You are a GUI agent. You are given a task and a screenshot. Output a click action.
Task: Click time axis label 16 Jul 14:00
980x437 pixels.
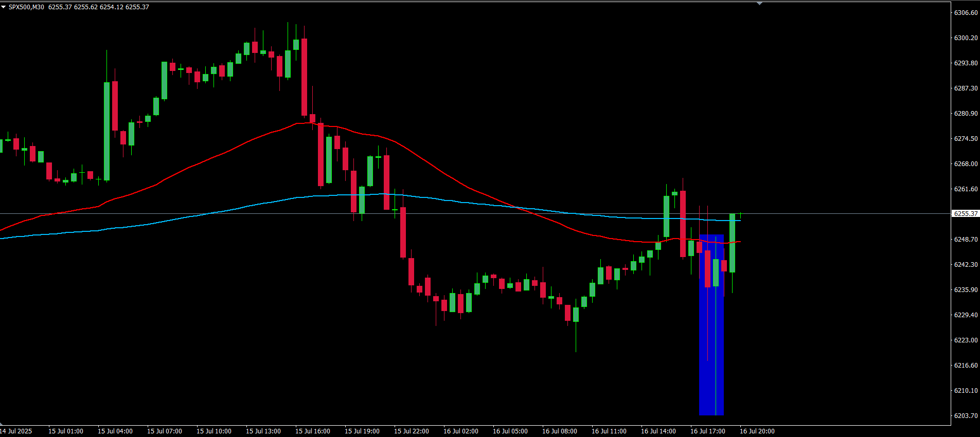(x=658, y=431)
